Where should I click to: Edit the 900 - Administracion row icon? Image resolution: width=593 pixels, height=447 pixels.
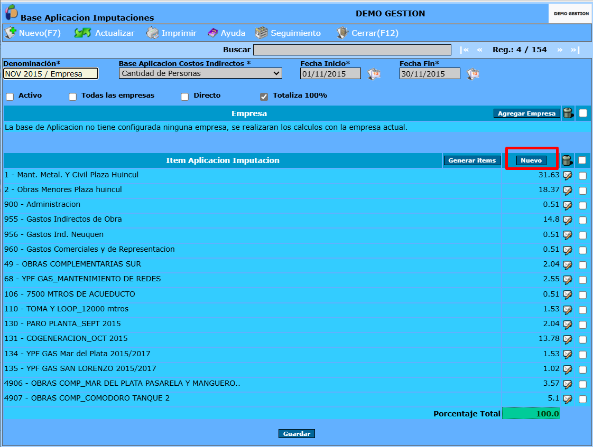coord(567,205)
